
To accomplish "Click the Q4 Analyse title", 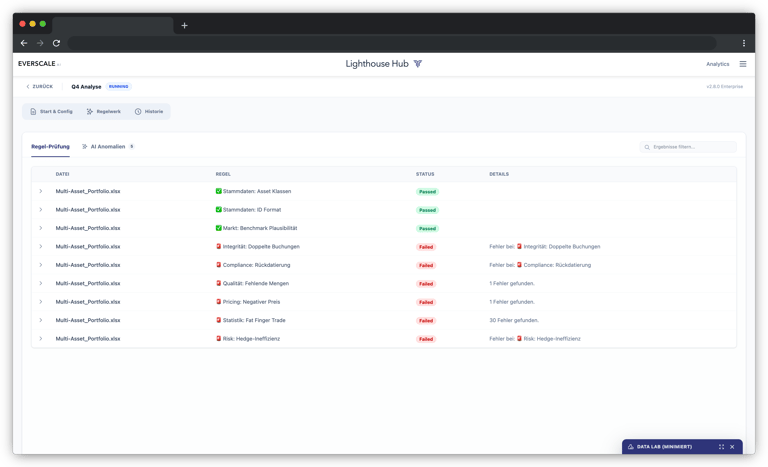I will 86,87.
